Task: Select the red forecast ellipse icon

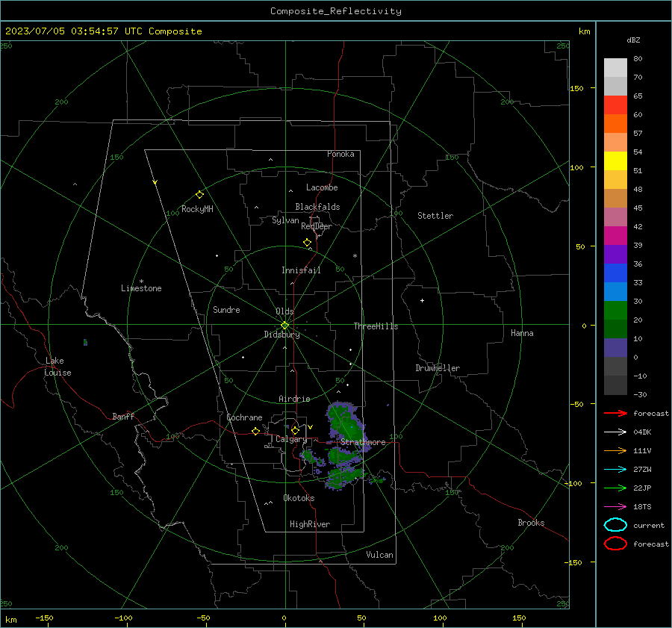Action: 615,544
